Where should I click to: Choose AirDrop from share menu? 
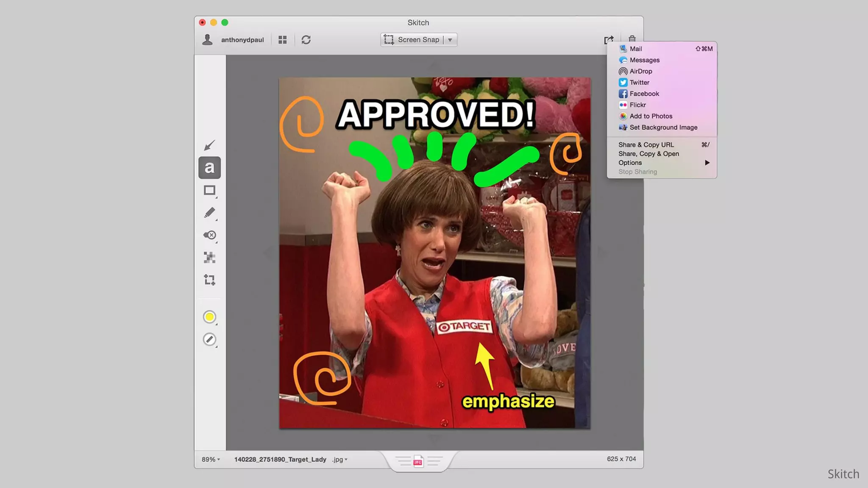(x=640, y=71)
